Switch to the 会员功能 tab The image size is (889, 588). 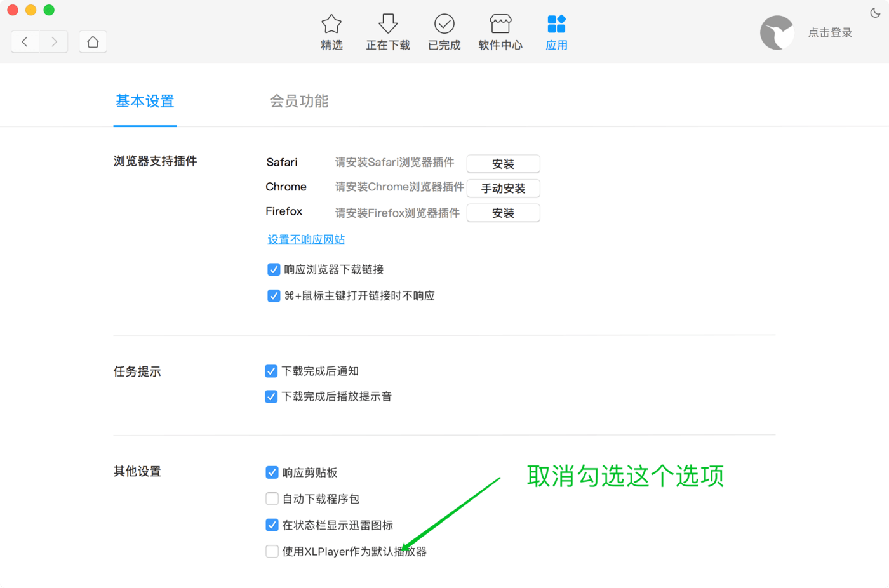click(x=299, y=101)
